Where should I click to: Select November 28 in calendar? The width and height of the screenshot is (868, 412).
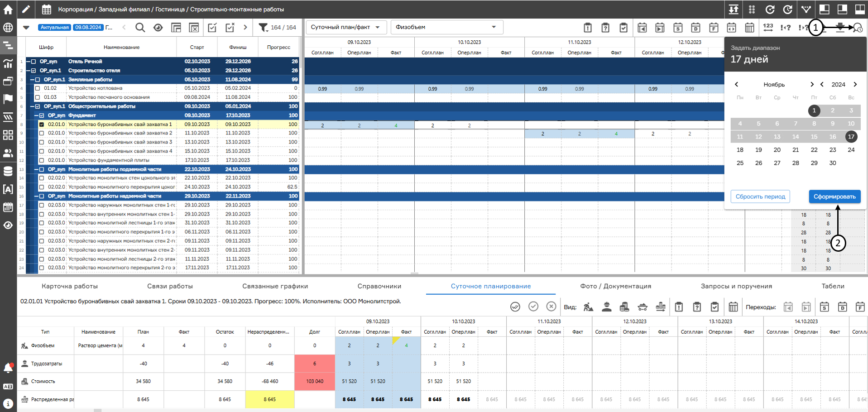pos(796,163)
